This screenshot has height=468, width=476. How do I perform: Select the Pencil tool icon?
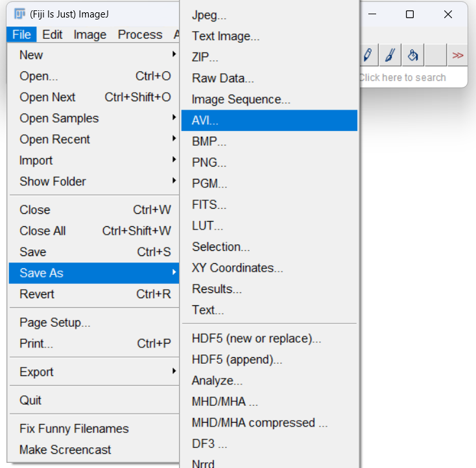click(368, 55)
